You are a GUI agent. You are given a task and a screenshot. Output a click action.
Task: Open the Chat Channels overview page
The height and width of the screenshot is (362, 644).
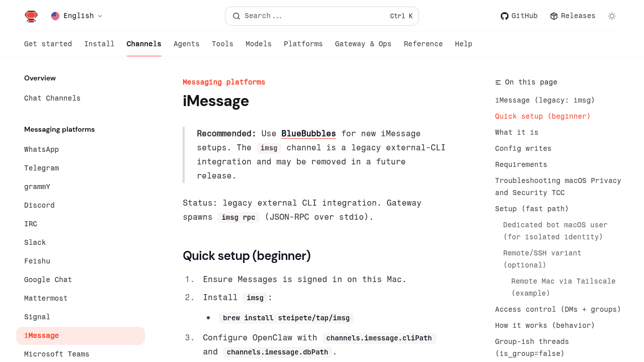[52, 98]
